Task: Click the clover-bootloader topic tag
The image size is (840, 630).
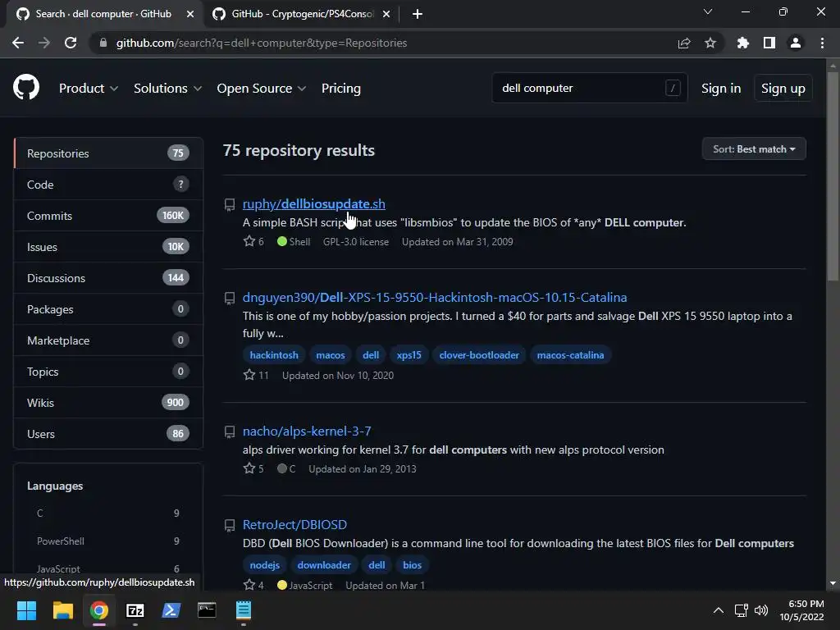Action: [x=479, y=354]
